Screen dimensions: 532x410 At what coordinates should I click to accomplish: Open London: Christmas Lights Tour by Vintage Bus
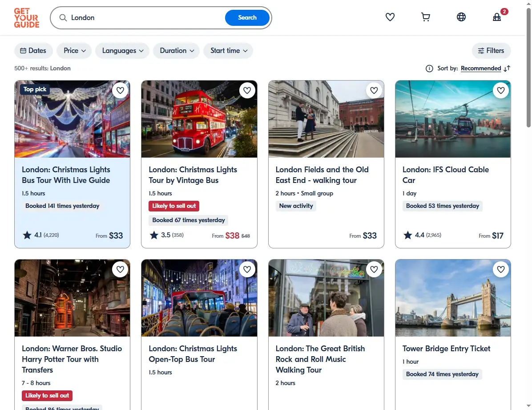pos(193,175)
